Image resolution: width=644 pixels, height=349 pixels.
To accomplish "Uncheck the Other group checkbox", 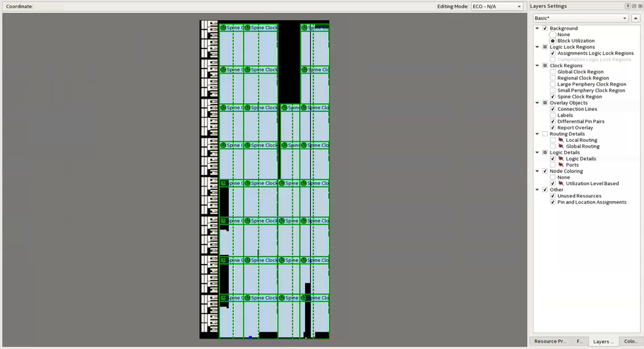I will [545, 190].
